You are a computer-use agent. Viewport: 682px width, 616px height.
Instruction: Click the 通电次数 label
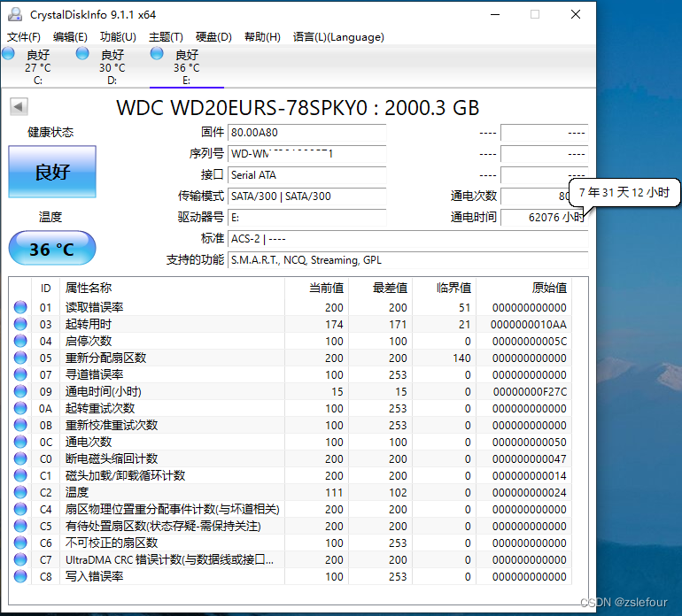point(473,196)
